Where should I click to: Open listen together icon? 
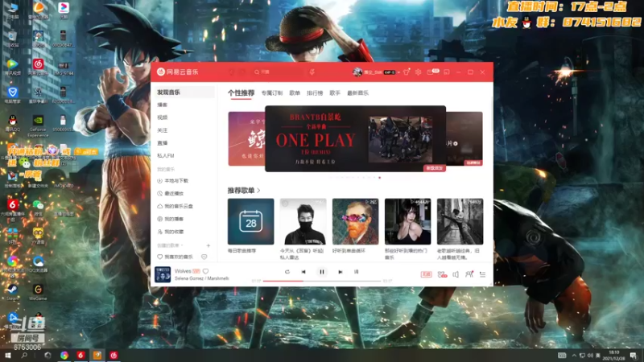pos(469,274)
